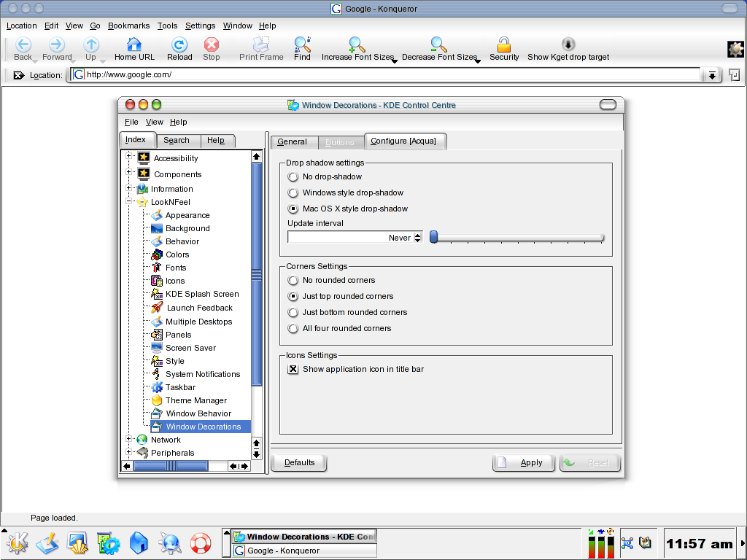747x560 pixels.
Task: Click the animated gear icon in Konqueror toolbar
Action: pyautogui.click(x=735, y=49)
